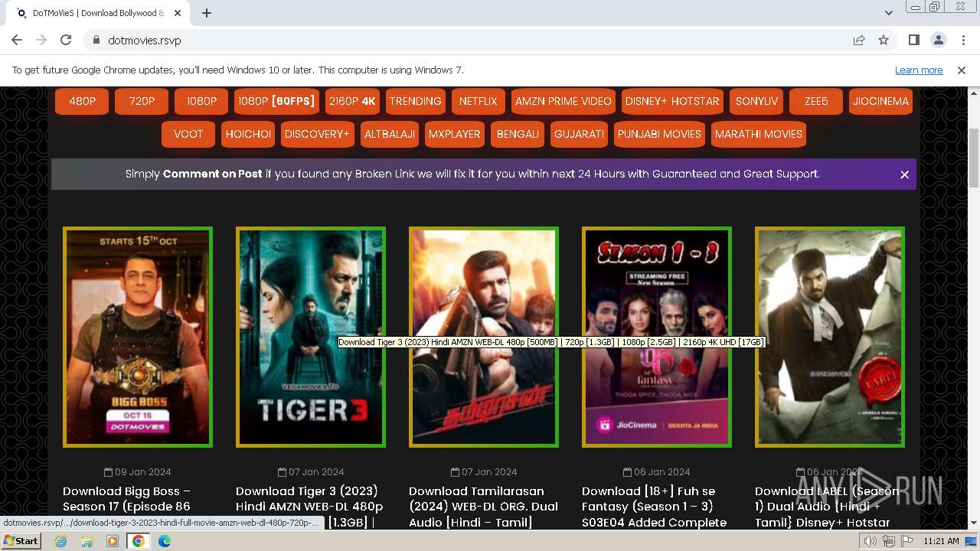Screen dimensions: 980x551
Task: Close the DoTMovieS tab
Action: click(x=178, y=13)
